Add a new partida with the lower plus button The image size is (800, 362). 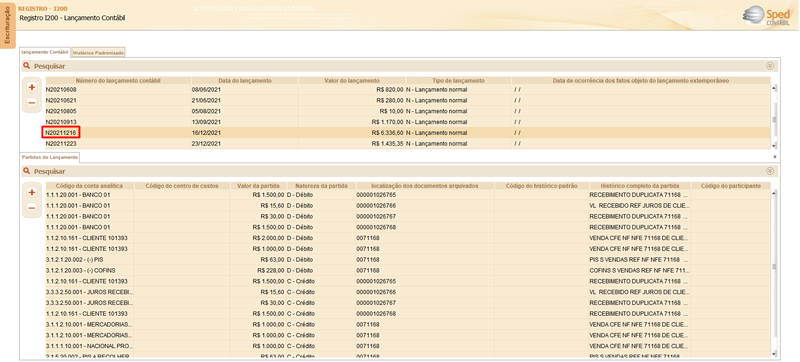32,192
